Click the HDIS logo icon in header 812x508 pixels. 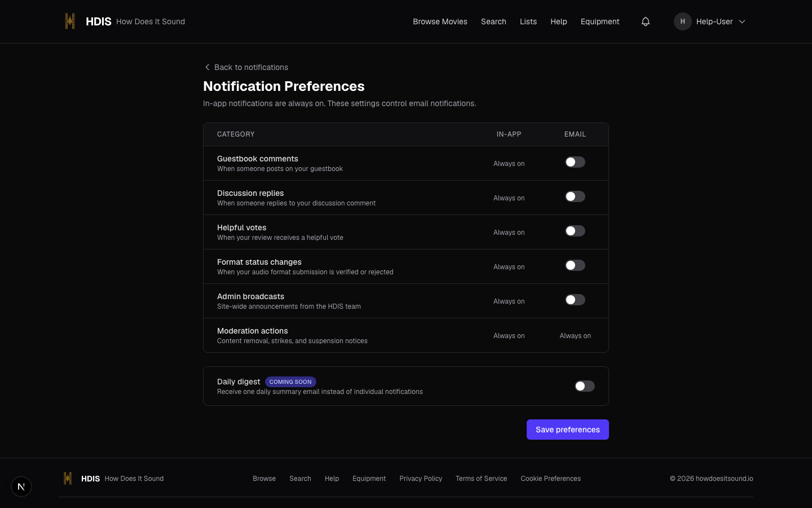[x=70, y=21]
